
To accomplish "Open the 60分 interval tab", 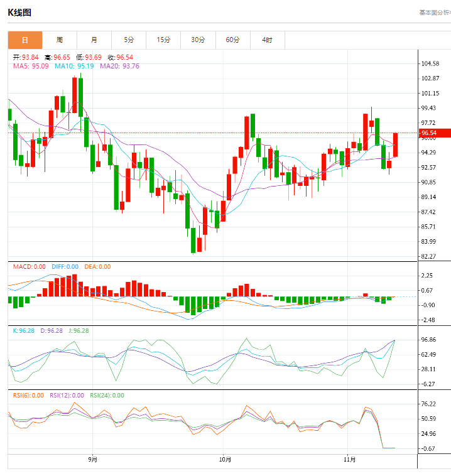I will (x=233, y=40).
